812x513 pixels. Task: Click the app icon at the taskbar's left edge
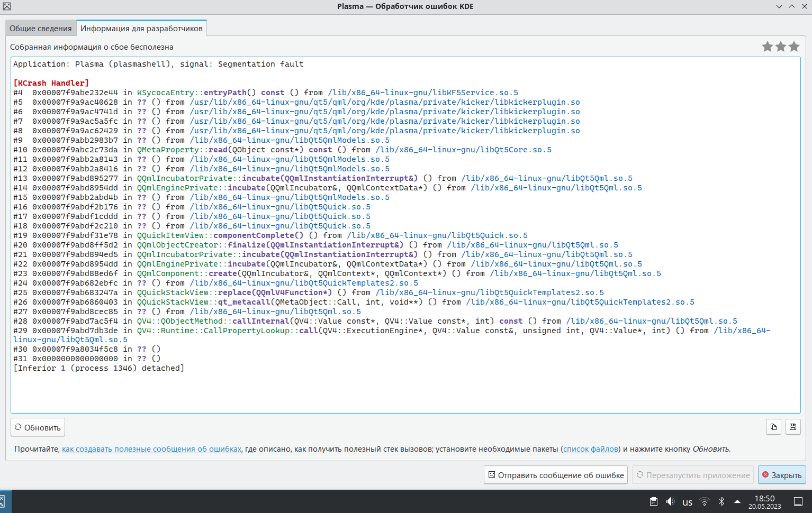(2, 501)
